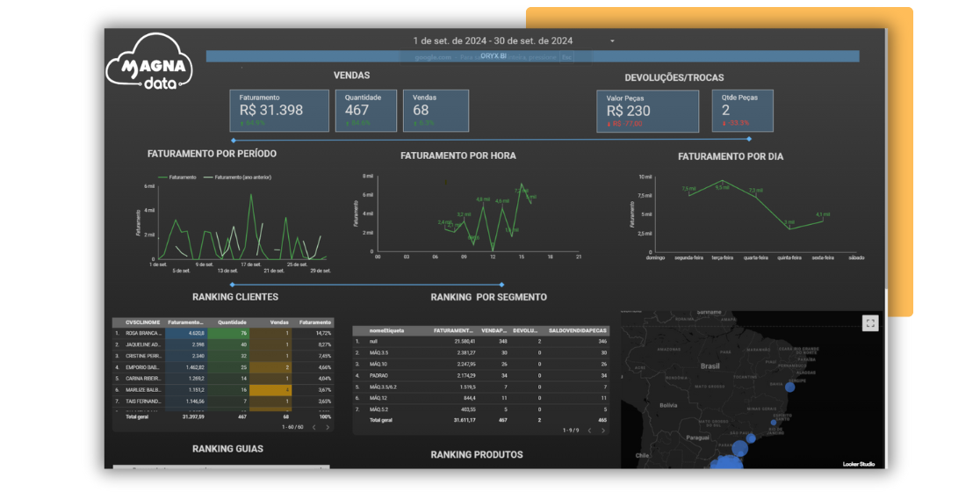Image resolution: width=980 pixels, height=492 pixels.
Task: Select the Quantidade scorecard showing 467
Action: tap(365, 110)
